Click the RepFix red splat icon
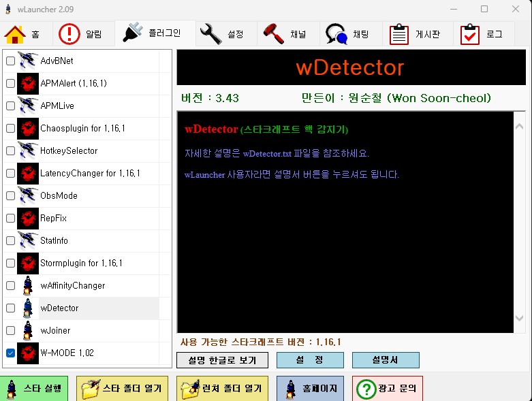Image resolution: width=532 pixels, height=401 pixels. tap(28, 218)
